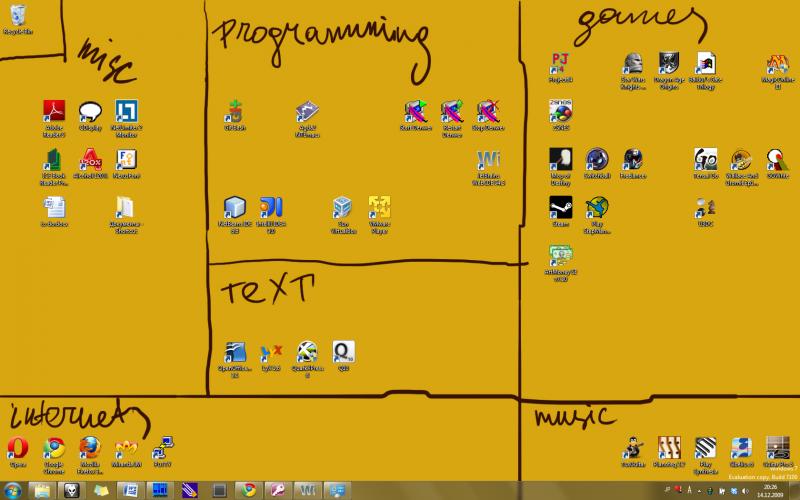The image size is (800, 500).
Task: Launch the Magic Online shortcut
Action: 778,65
